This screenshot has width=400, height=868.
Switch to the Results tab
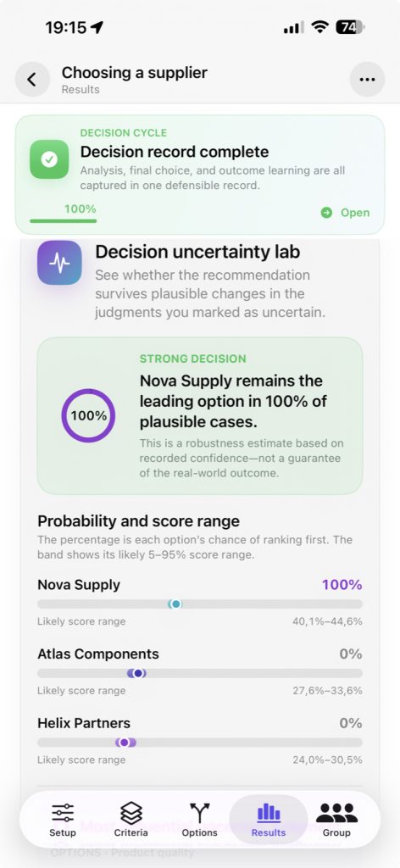[x=269, y=820]
